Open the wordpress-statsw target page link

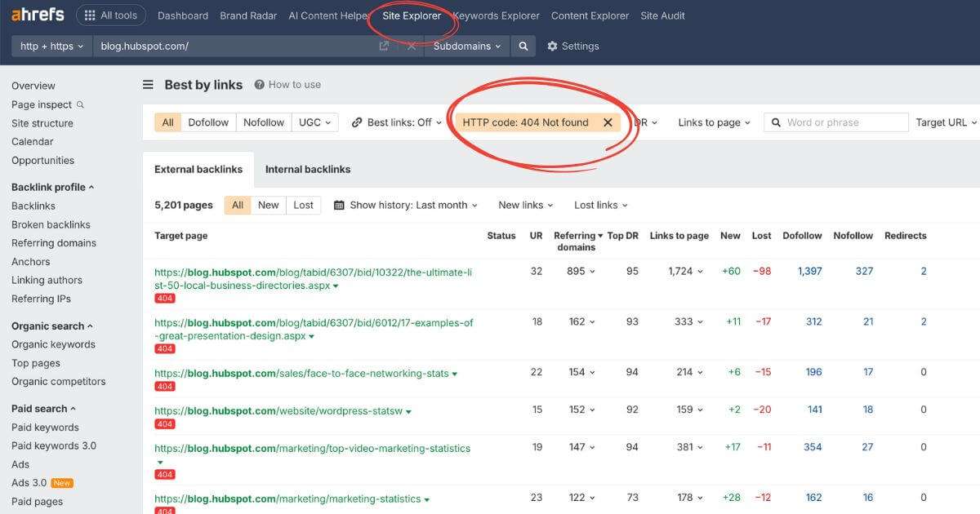[x=278, y=410]
